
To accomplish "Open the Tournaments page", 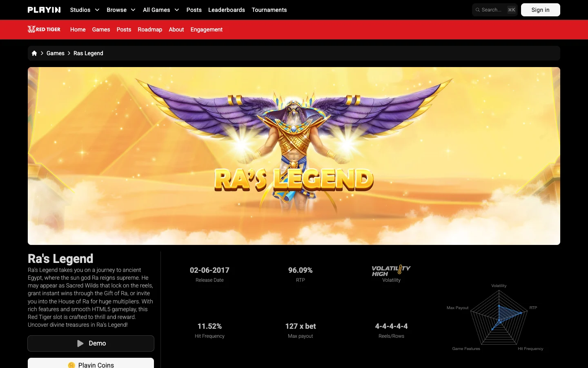I will 269,10.
